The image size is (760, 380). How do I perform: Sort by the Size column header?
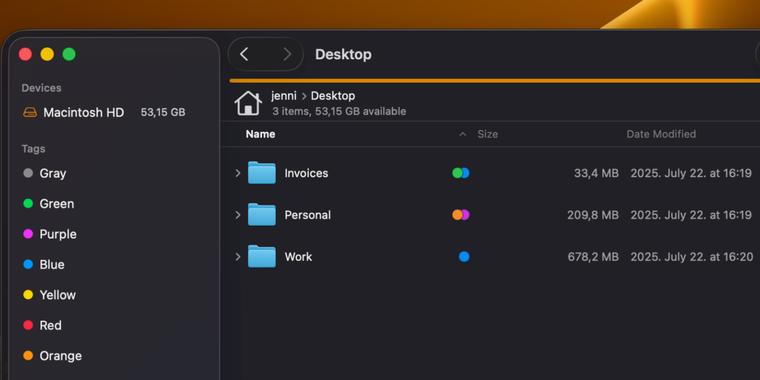pyautogui.click(x=488, y=134)
